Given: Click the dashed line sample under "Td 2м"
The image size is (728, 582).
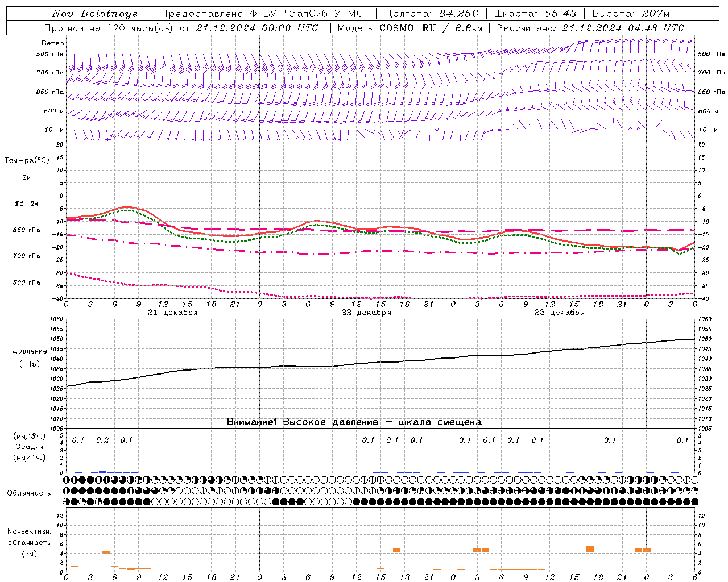Looking at the screenshot, I should pos(26,210).
